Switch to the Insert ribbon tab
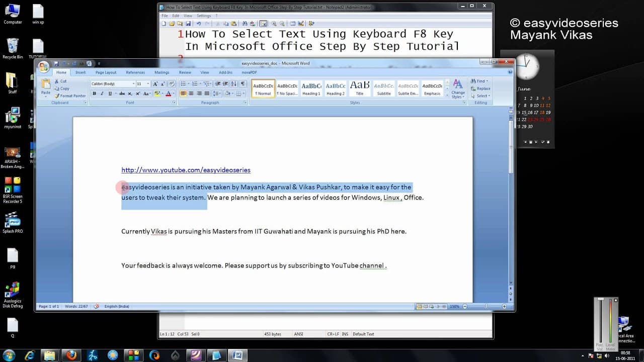This screenshot has width=644, height=362. click(x=80, y=72)
